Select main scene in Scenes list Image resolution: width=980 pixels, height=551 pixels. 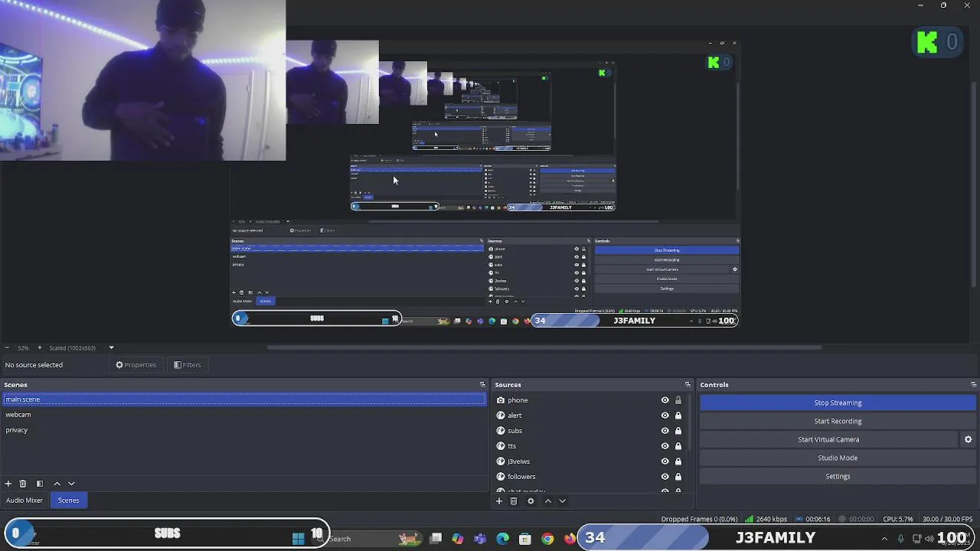[244, 399]
